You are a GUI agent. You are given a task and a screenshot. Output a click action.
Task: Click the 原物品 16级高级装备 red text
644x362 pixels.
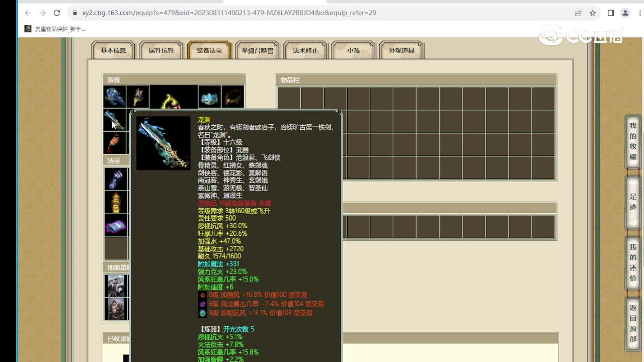tap(234, 203)
